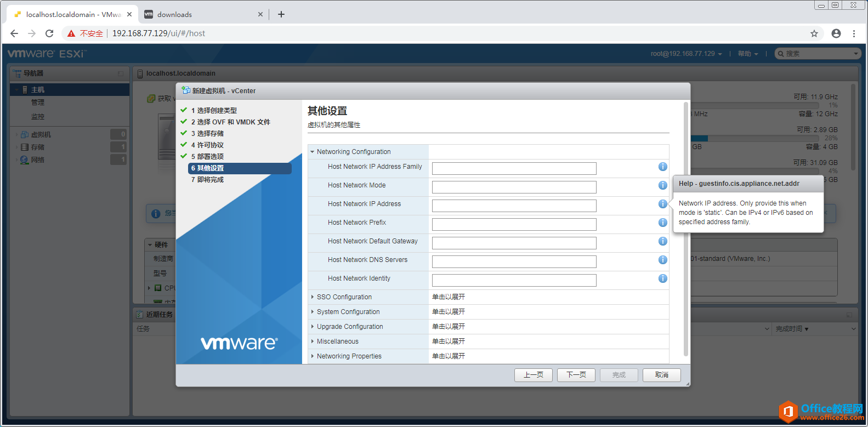Open the search box dropdown arrow
Screen dimensions: 868x427
[856, 54]
